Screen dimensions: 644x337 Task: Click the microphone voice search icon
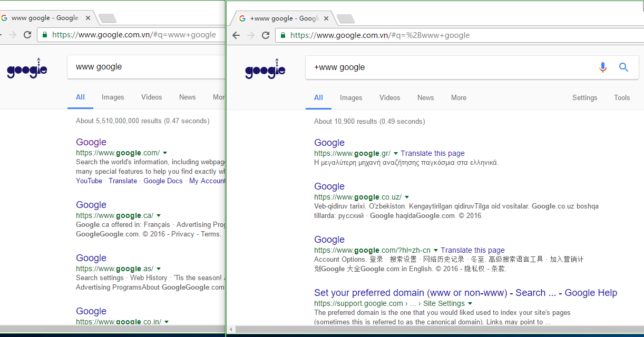pyautogui.click(x=603, y=67)
